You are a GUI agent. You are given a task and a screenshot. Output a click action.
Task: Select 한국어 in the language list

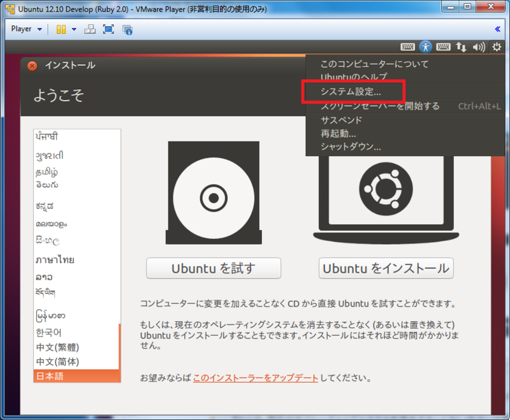click(76, 333)
